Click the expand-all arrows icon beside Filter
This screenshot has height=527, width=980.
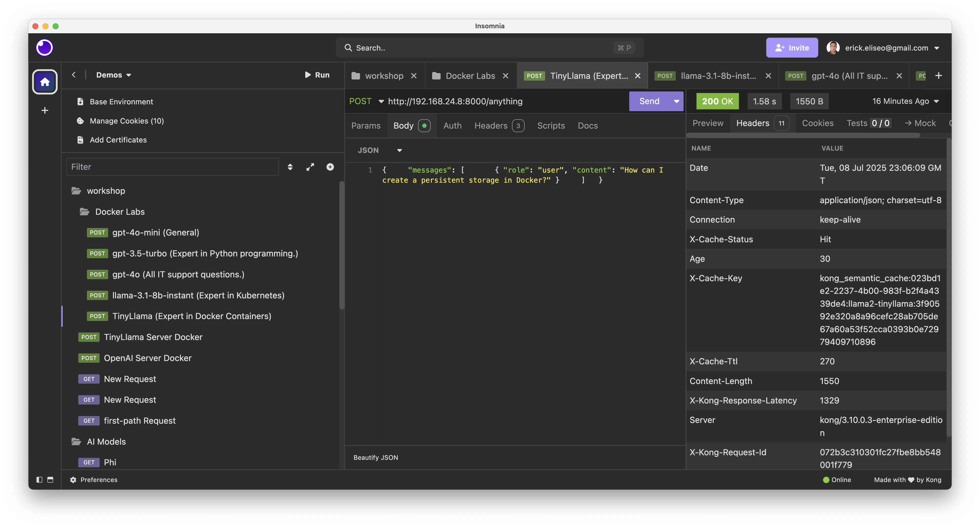click(x=310, y=167)
